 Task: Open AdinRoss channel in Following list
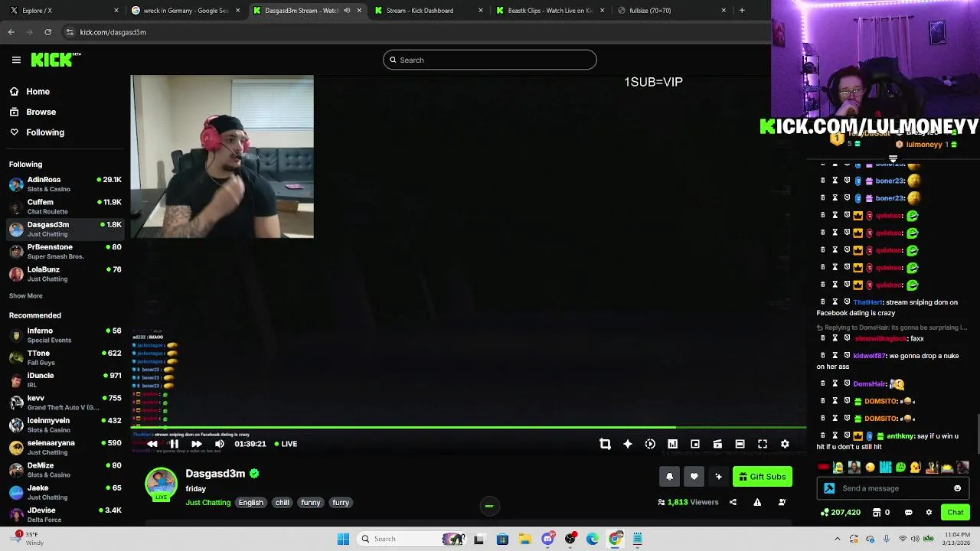64,184
